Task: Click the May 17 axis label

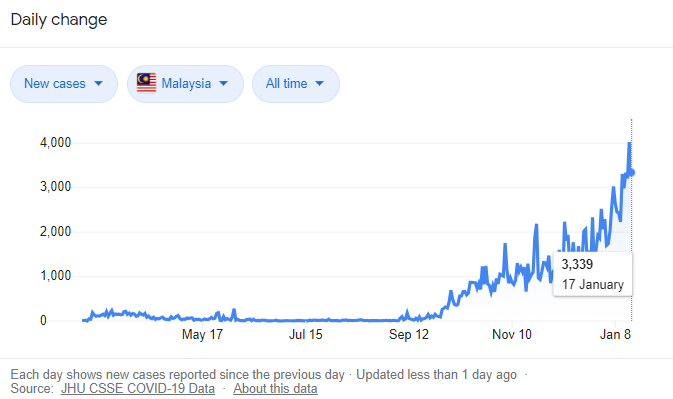Action: tap(202, 335)
